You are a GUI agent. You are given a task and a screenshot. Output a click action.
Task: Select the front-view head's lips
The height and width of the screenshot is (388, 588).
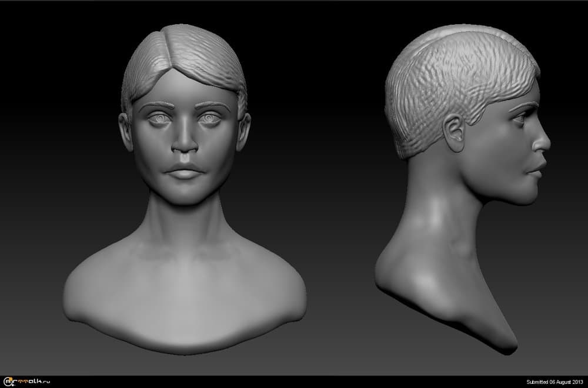point(184,172)
